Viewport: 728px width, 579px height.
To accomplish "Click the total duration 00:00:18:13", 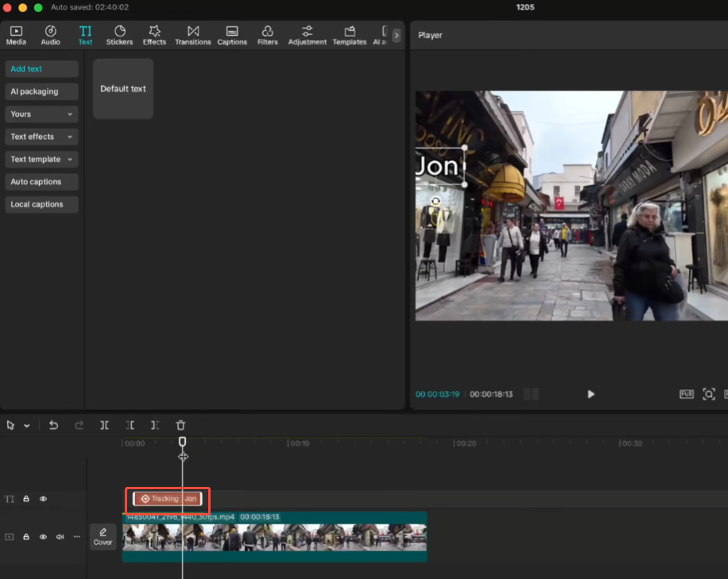I will [x=491, y=395].
